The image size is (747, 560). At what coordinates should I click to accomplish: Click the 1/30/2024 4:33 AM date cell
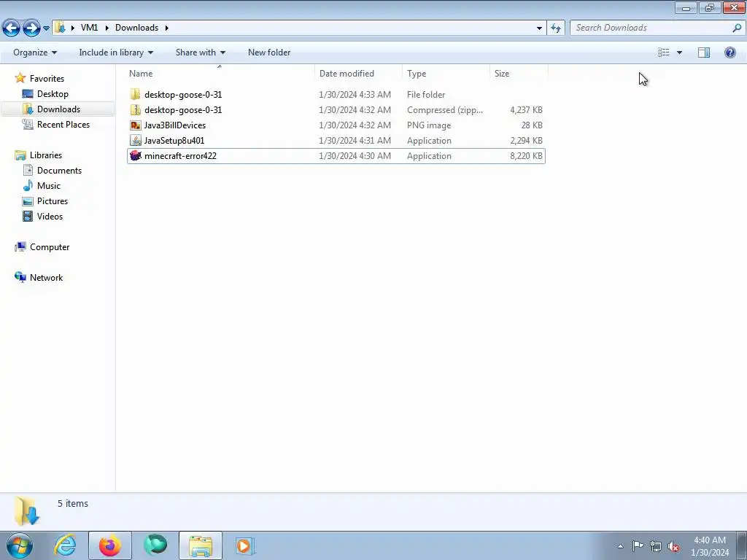355,95
